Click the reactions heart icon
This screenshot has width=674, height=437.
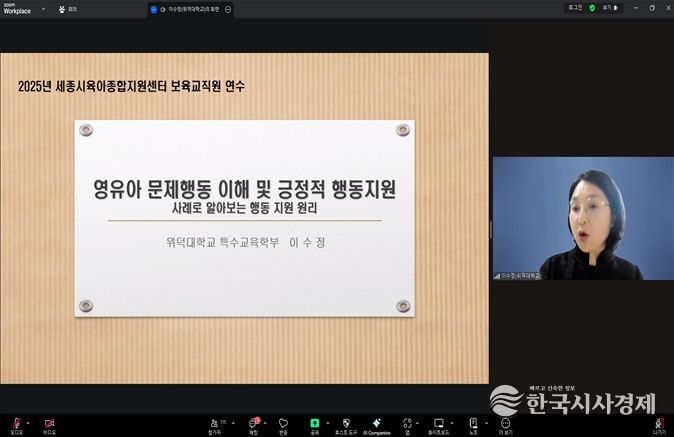coord(284,423)
